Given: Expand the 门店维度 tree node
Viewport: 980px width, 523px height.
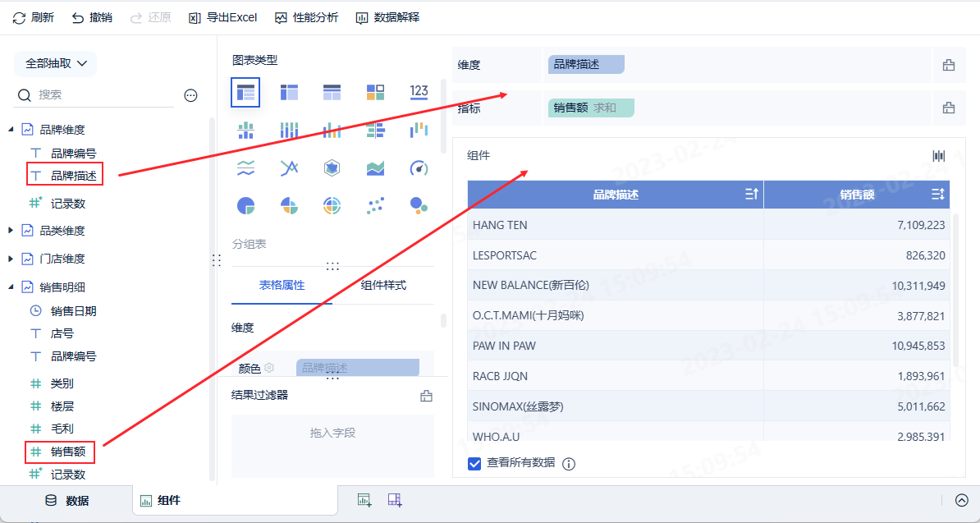Looking at the screenshot, I should tap(11, 258).
